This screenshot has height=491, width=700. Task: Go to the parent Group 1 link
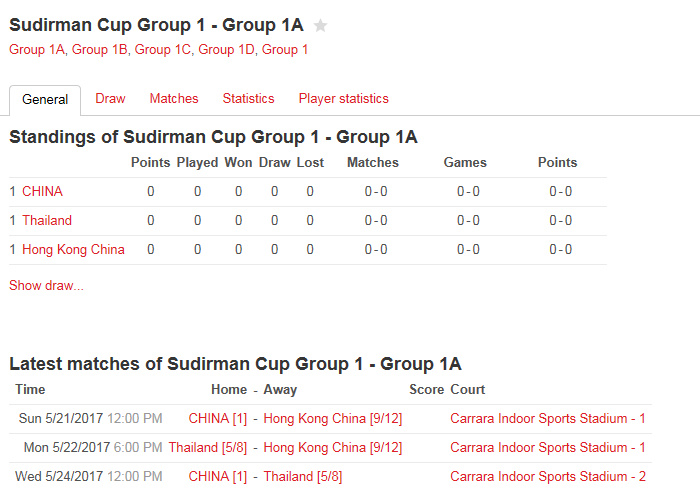285,49
